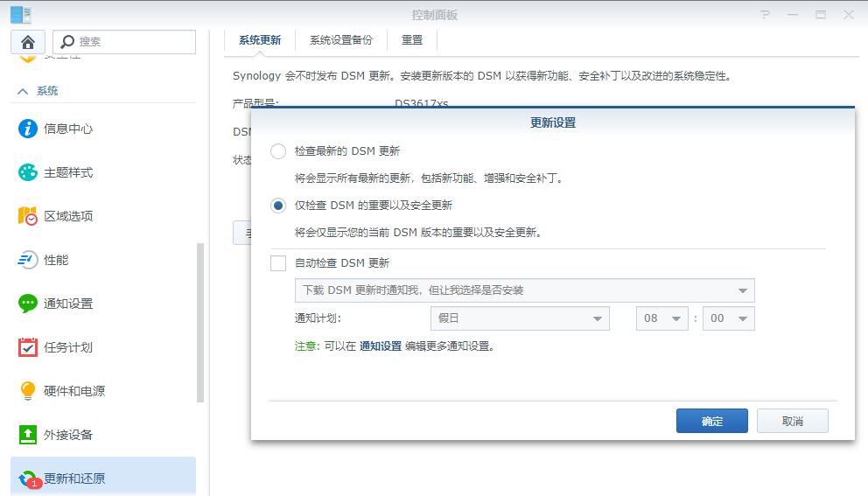Viewport: 868px width, 496px height.
Task: Click the Control Panel window icon
Action: [x=21, y=14]
